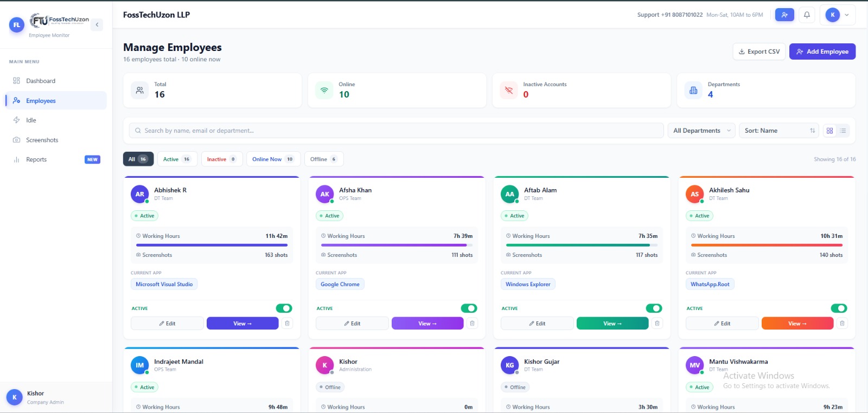
Task: Delete Akhilesh Sahu with trash icon
Action: click(843, 324)
